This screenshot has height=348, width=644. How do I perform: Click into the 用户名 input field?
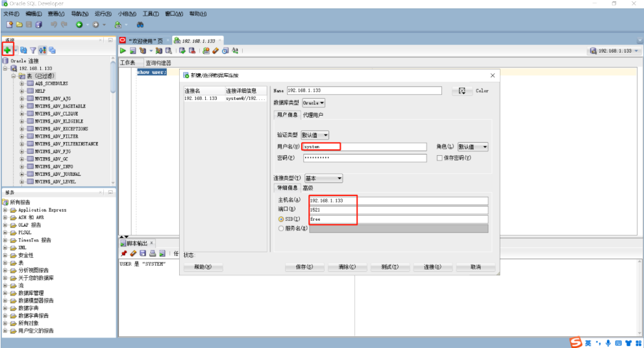coord(364,147)
